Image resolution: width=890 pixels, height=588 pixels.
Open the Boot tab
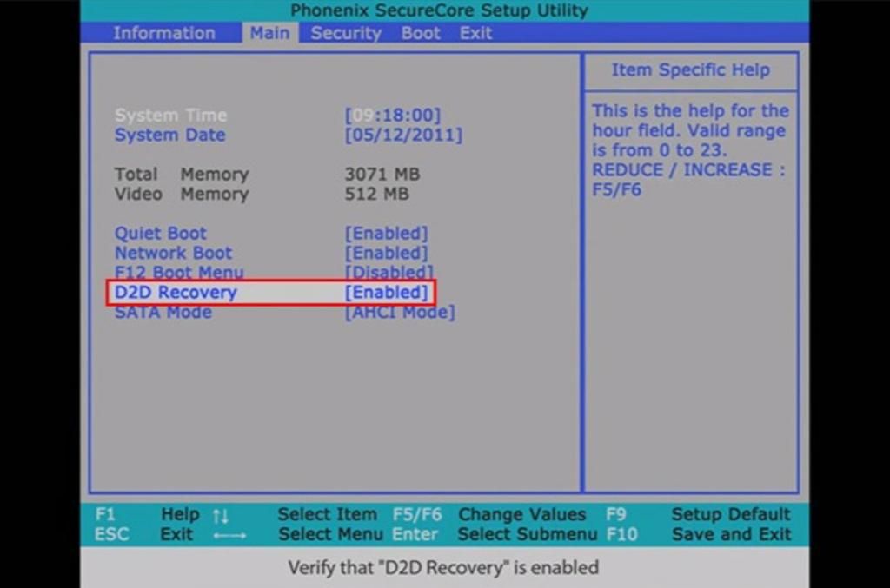tap(421, 33)
